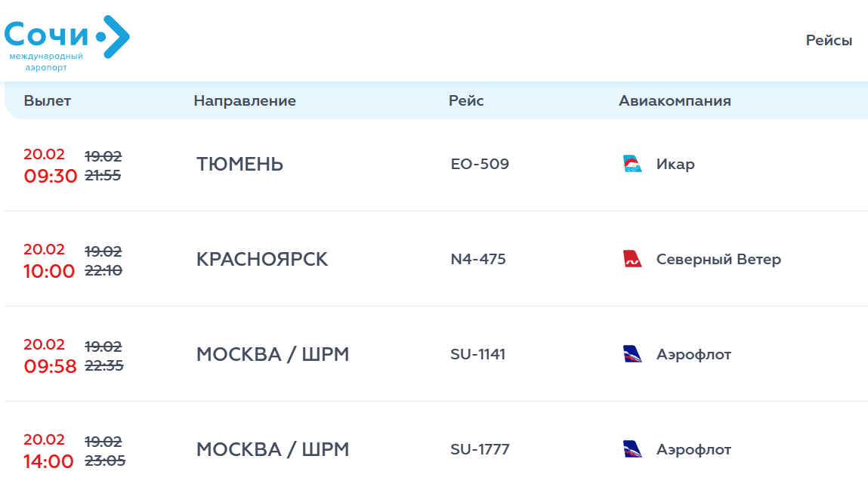
Task: Click the Направление column header
Action: click(245, 101)
